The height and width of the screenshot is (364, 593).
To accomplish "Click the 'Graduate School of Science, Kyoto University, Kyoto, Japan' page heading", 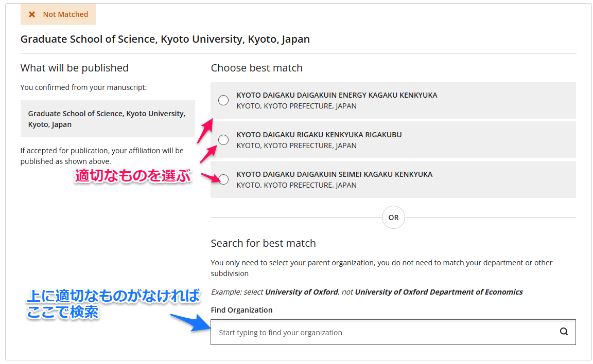I will click(x=165, y=39).
